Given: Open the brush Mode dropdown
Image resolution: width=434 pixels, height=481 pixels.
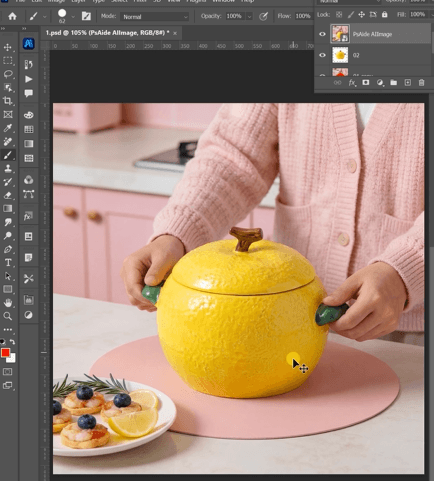Looking at the screenshot, I should click(155, 17).
